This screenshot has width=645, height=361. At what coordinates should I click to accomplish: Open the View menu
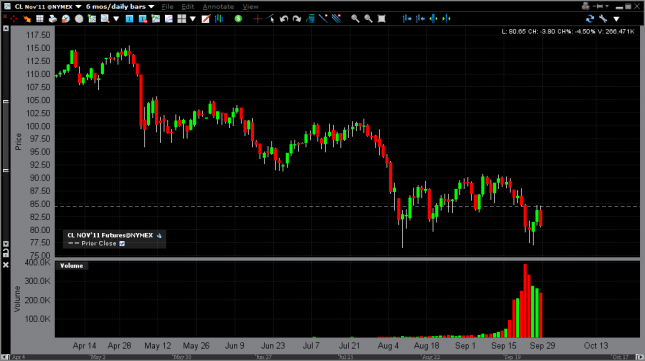(x=250, y=7)
